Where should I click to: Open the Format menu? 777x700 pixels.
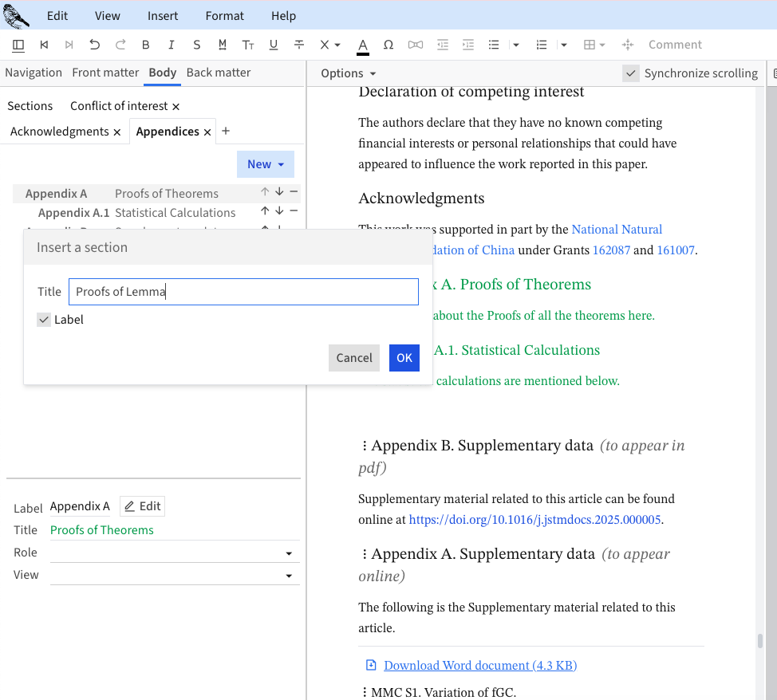(x=224, y=16)
